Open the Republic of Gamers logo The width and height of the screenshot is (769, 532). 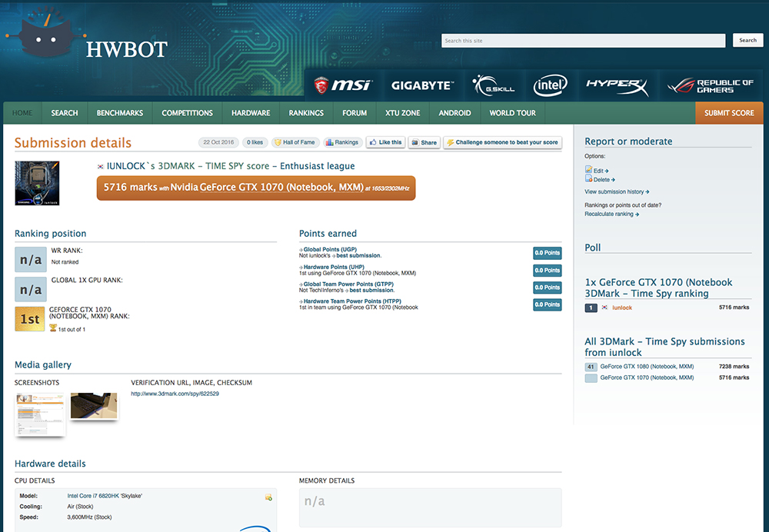coord(710,86)
